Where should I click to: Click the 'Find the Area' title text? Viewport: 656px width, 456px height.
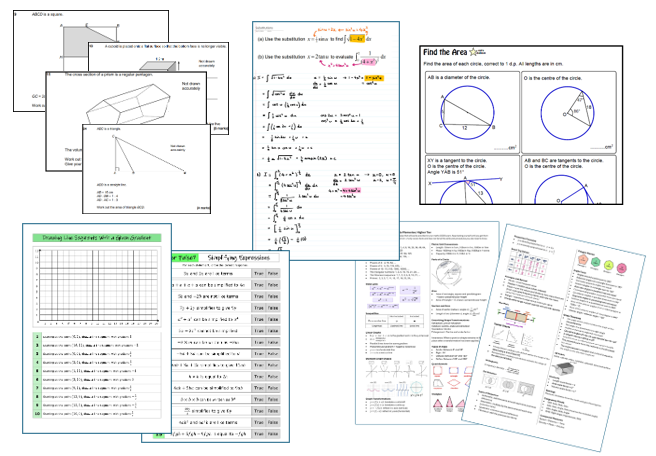[445, 52]
